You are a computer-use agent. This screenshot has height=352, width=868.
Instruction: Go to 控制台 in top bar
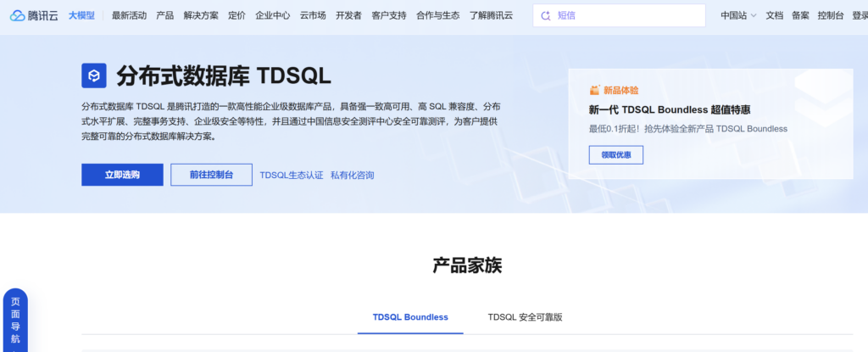[x=831, y=15]
